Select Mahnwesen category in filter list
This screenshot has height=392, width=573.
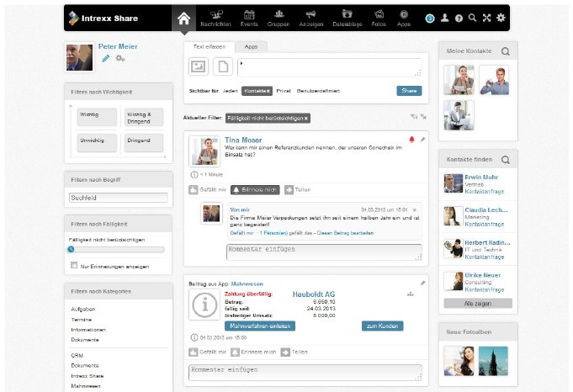click(86, 386)
